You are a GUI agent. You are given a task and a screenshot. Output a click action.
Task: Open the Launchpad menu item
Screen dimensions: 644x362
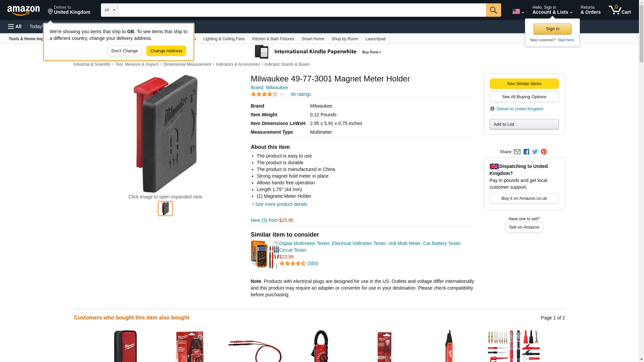coord(375,39)
